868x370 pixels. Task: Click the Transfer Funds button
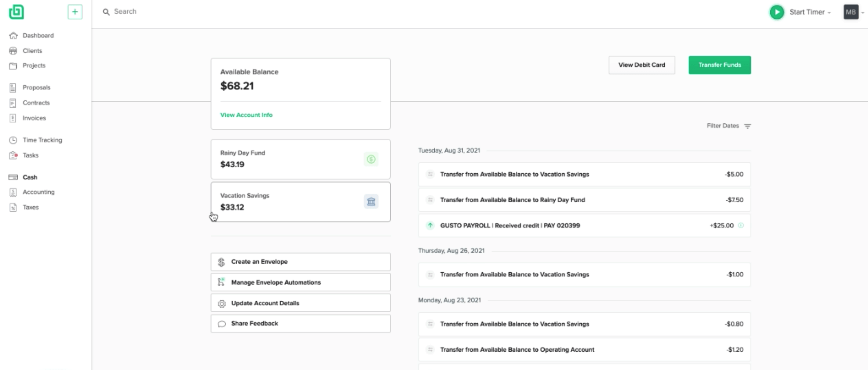point(719,65)
